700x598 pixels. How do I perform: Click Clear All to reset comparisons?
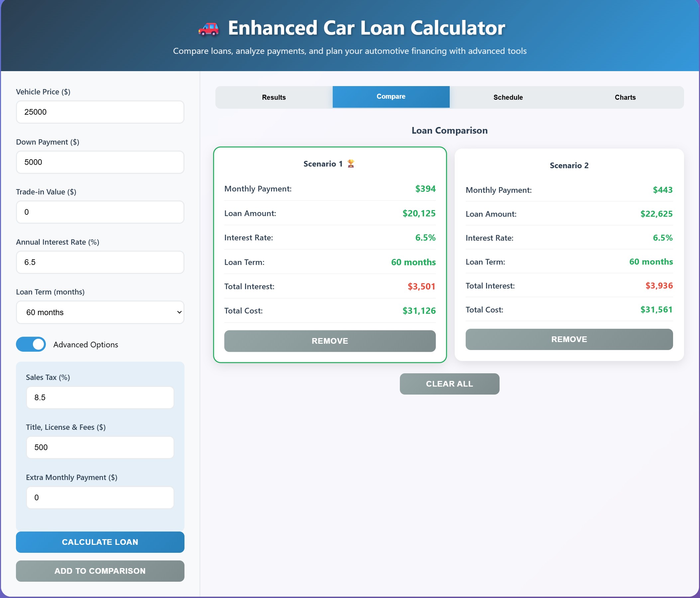pyautogui.click(x=449, y=384)
